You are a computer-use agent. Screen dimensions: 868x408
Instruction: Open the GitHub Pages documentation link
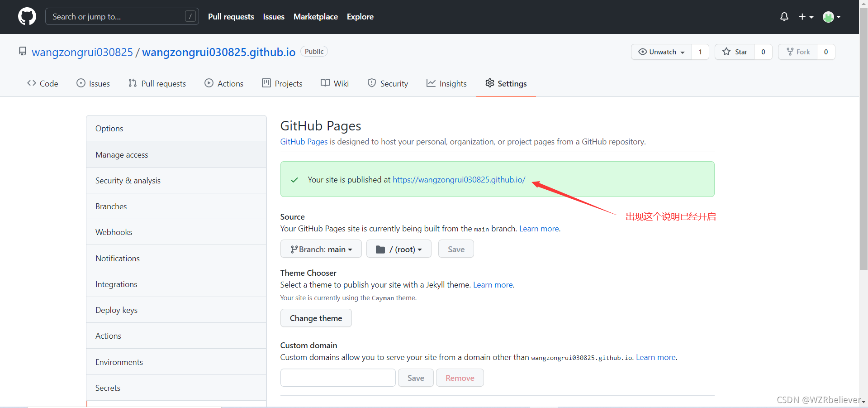click(304, 142)
